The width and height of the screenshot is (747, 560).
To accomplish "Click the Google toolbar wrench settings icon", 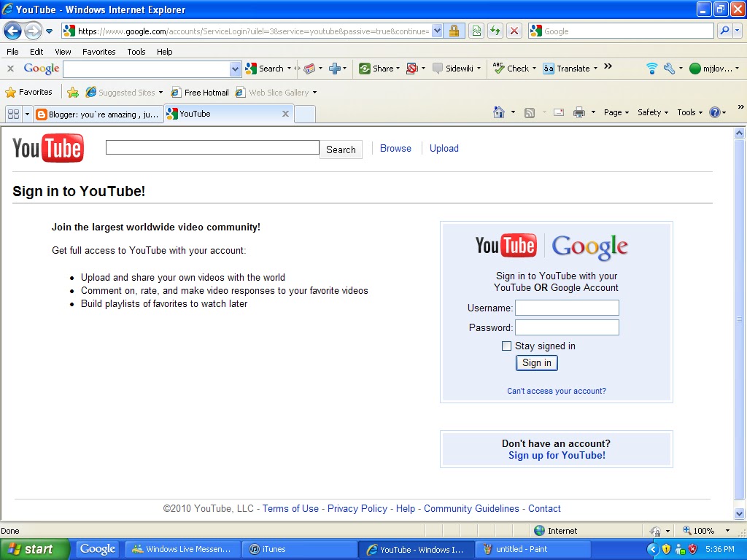I will [670, 69].
